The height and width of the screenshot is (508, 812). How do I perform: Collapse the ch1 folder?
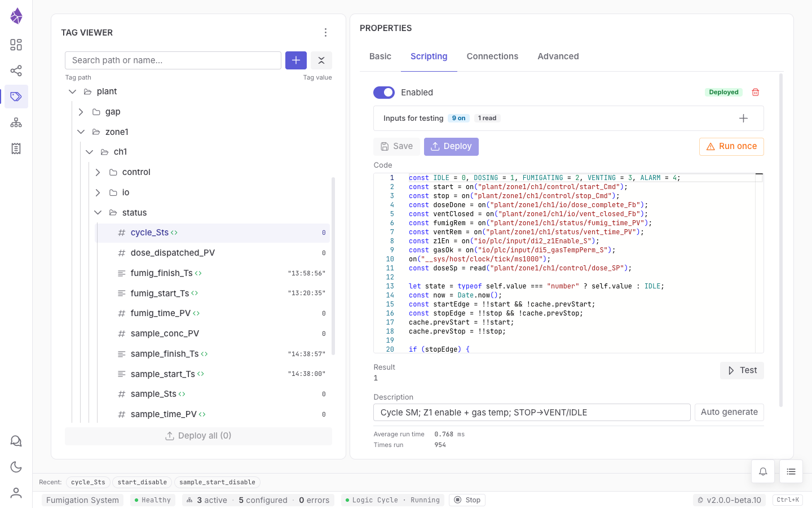coord(89,152)
